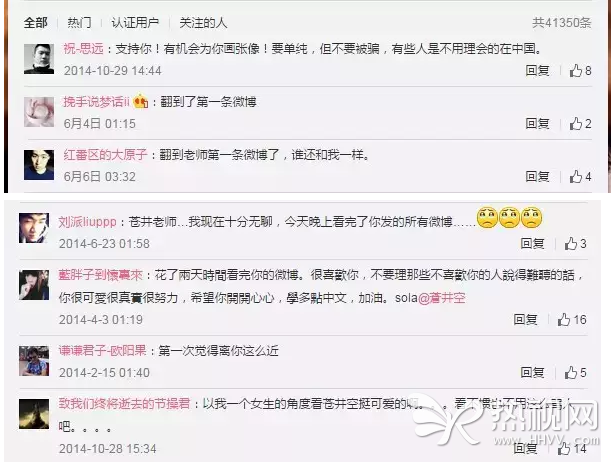This screenshot has width=613, height=463.
Task: Like the comment by 谦谦君子-欧阳果
Action: (x=575, y=373)
